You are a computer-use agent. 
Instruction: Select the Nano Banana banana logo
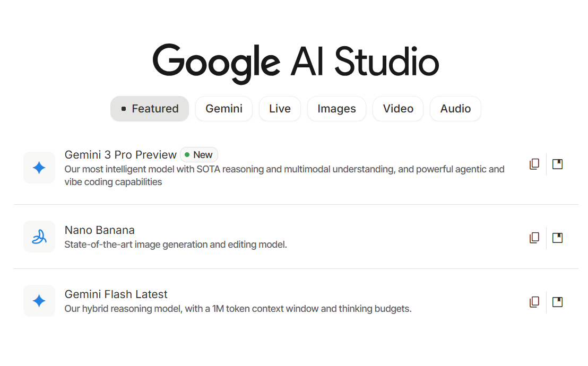pyautogui.click(x=39, y=237)
